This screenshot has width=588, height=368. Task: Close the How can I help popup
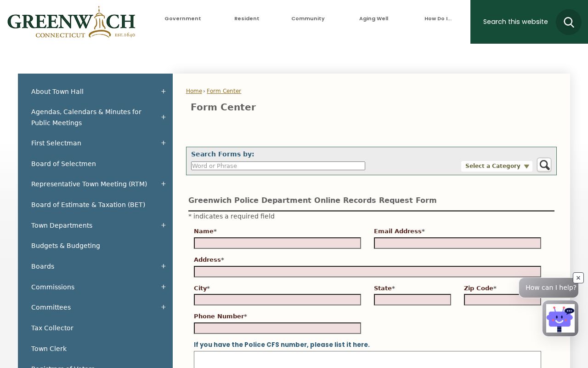[578, 278]
